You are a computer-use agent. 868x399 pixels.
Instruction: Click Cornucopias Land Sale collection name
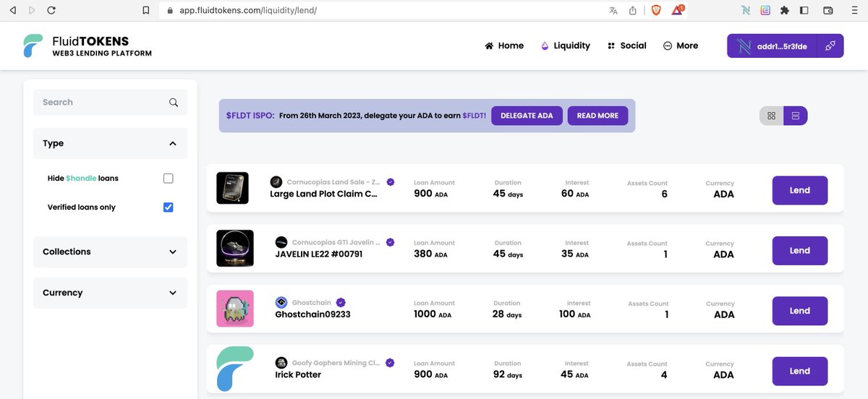333,182
